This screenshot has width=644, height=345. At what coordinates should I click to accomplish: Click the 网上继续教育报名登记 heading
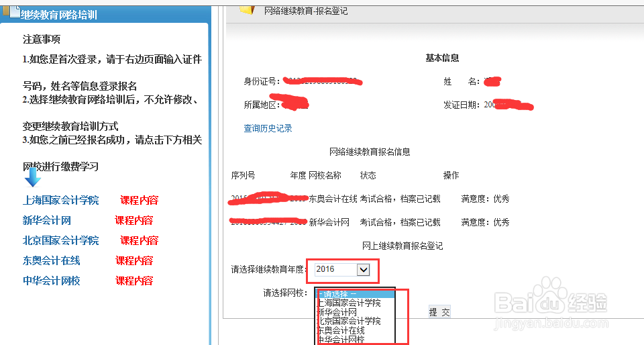tap(402, 246)
